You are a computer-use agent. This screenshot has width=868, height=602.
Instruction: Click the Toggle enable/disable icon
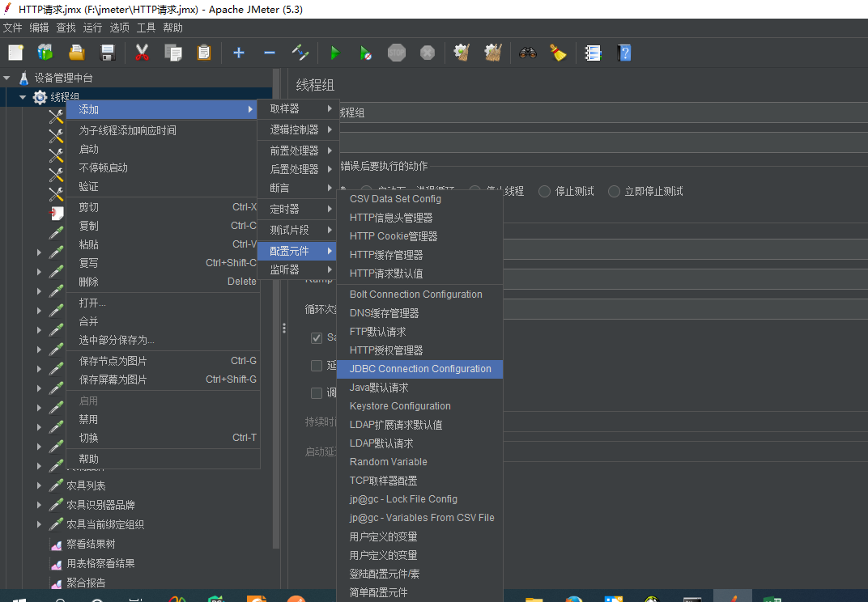(300, 53)
